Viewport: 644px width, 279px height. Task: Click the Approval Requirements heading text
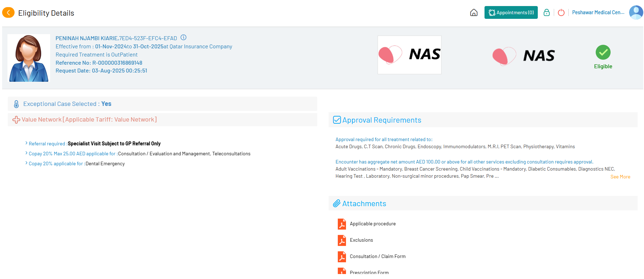[x=382, y=120]
